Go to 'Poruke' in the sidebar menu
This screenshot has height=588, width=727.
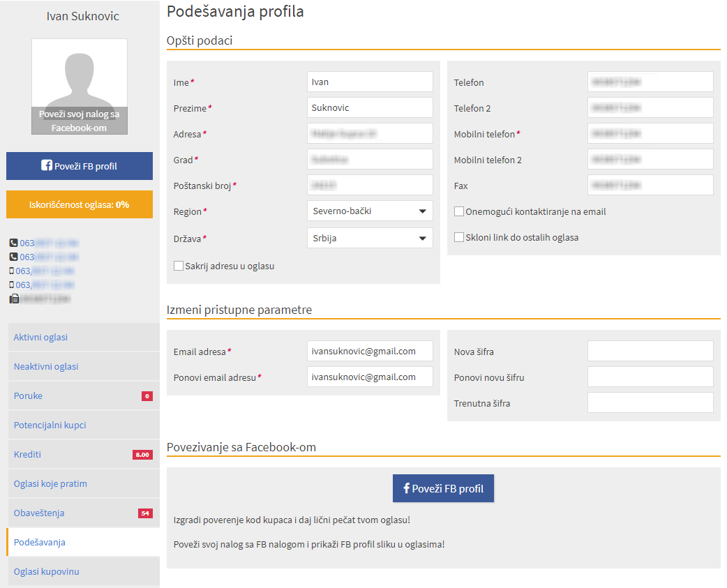(x=28, y=396)
